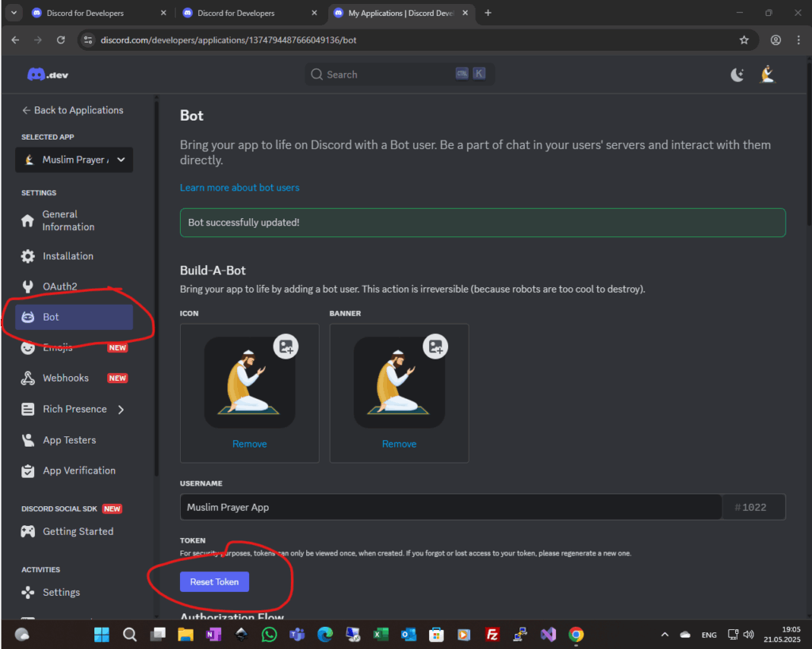This screenshot has height=649, width=812.
Task: Click the bot ICON preview thumbnail
Action: point(250,382)
